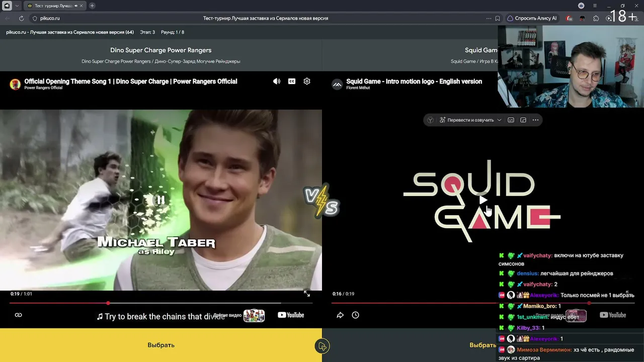Viewport: 644px width, 362px height.
Task: Click the pikuco.ru address field
Action: pyautogui.click(x=50, y=18)
